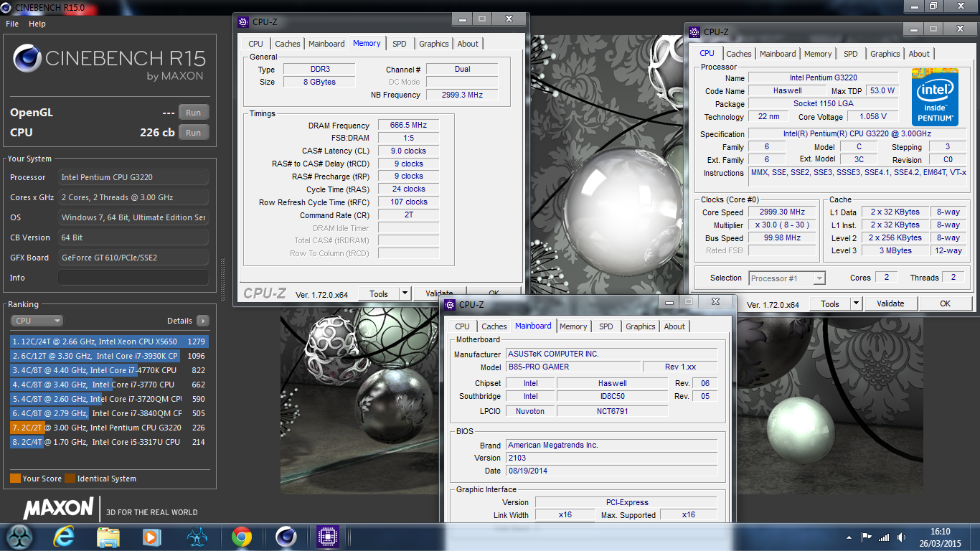Viewport: 980px width, 551px height.
Task: Open Windows Explorer folder icon on taskbar
Action: [108, 537]
